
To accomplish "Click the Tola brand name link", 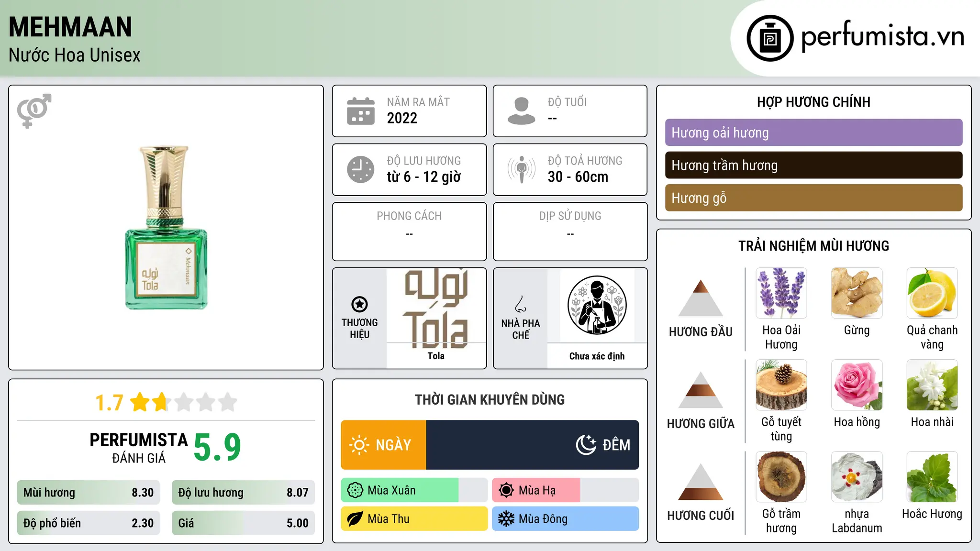I will 436,356.
